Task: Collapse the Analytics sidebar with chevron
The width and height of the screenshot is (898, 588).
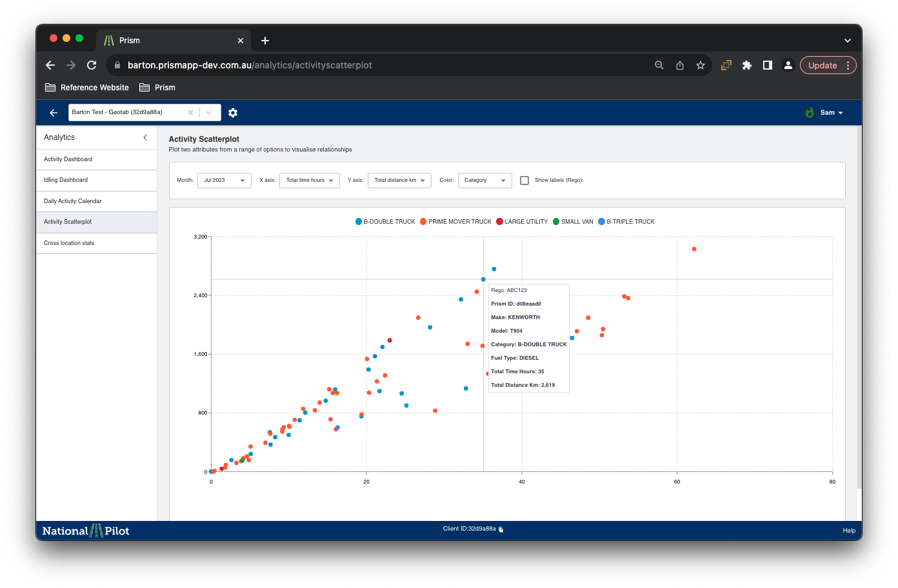Action: click(x=145, y=137)
